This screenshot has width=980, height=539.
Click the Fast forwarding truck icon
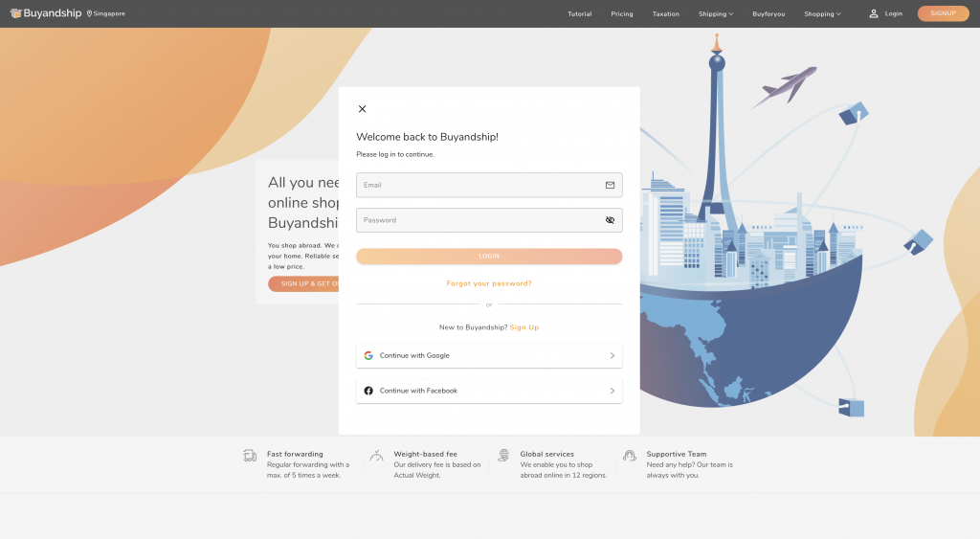click(x=250, y=455)
